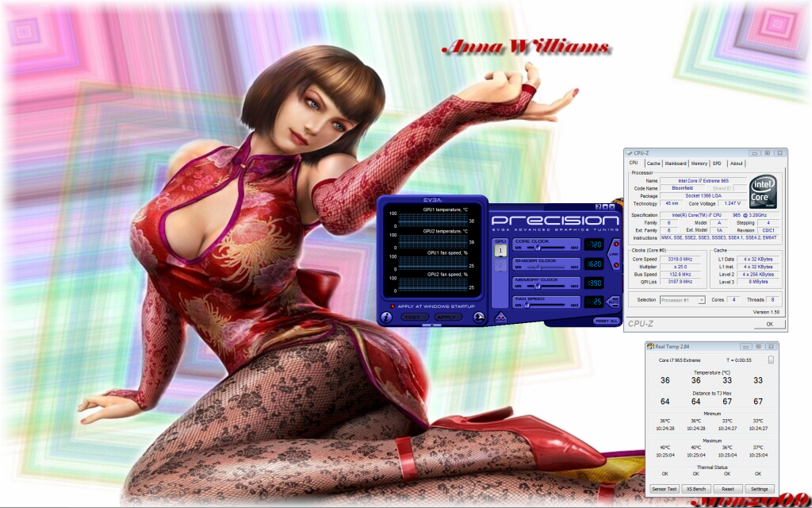This screenshot has height=508, width=812.
Task: Click the Shader Clock slider handle
Action: point(538,267)
